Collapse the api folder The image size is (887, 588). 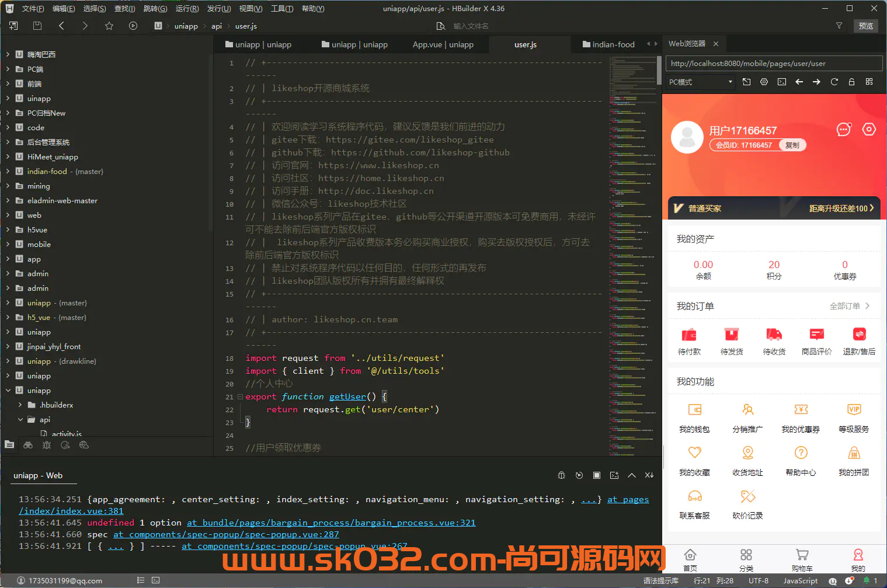coord(20,419)
